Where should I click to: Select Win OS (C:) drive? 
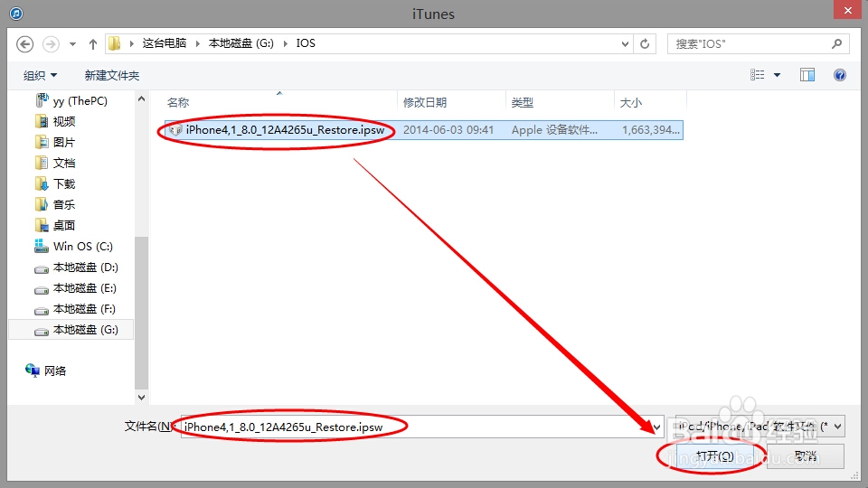(x=82, y=246)
